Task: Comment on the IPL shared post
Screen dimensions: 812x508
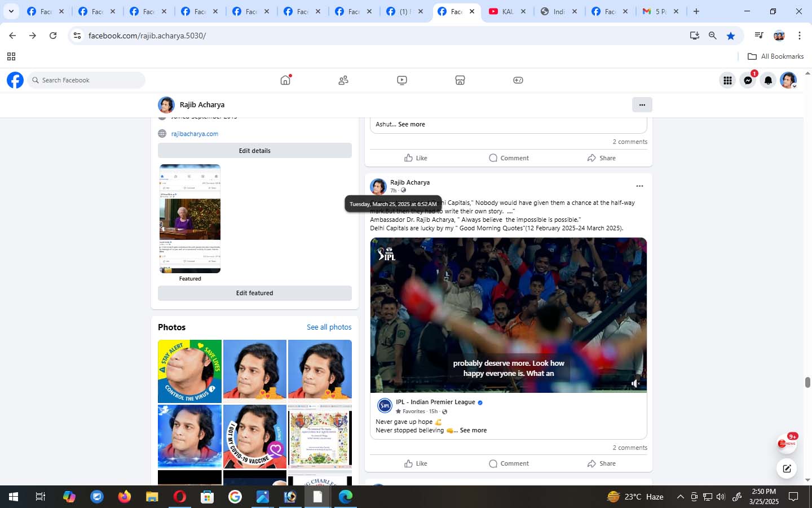Action: point(509,463)
